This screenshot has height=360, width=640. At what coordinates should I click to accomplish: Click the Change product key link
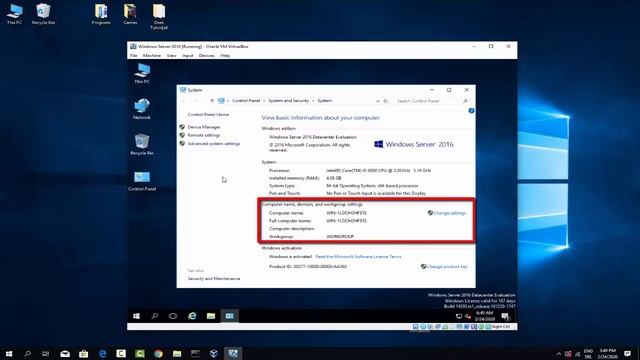click(447, 267)
